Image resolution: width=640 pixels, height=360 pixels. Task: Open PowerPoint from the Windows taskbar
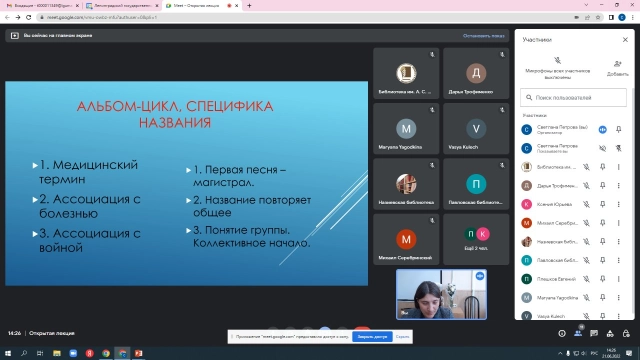click(139, 353)
